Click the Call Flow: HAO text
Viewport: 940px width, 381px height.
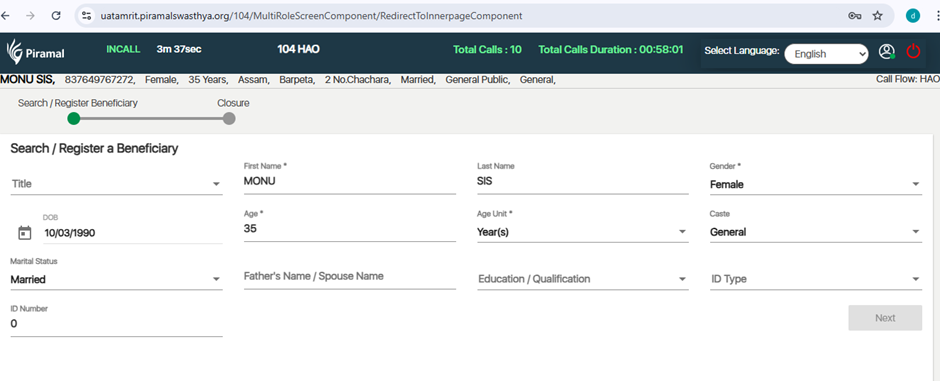coord(908,79)
